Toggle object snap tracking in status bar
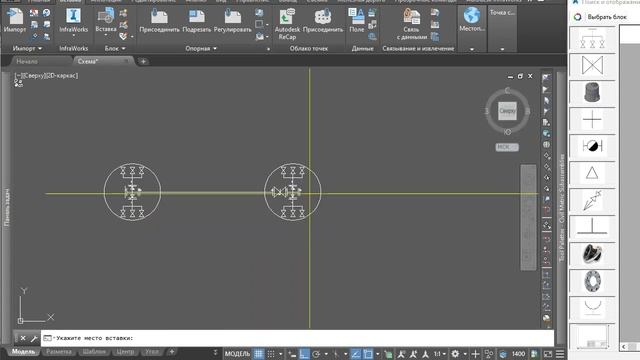Screen dimensions: 640x360 (x=356, y=353)
